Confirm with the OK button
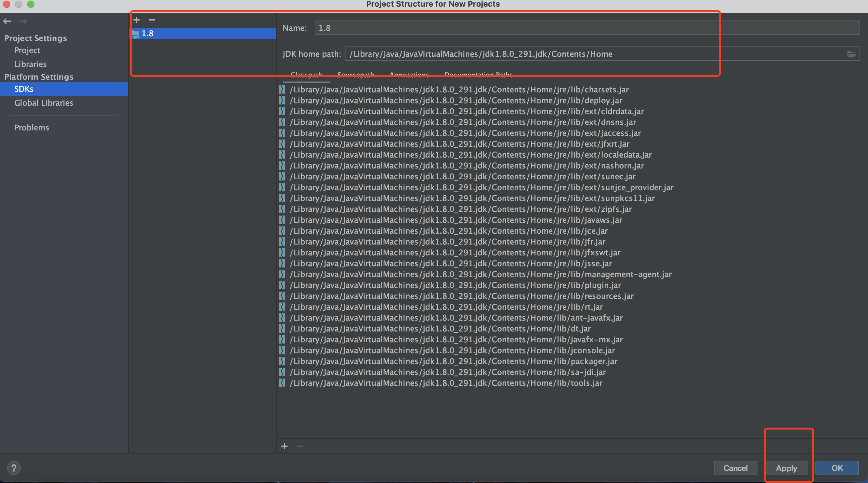The width and height of the screenshot is (868, 483). click(837, 468)
